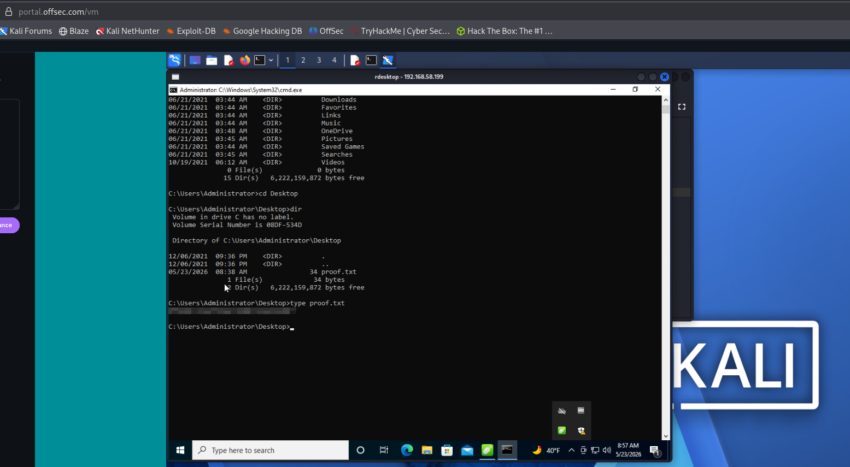Open Task View on the taskbar
The image size is (850, 467).
[x=384, y=450]
